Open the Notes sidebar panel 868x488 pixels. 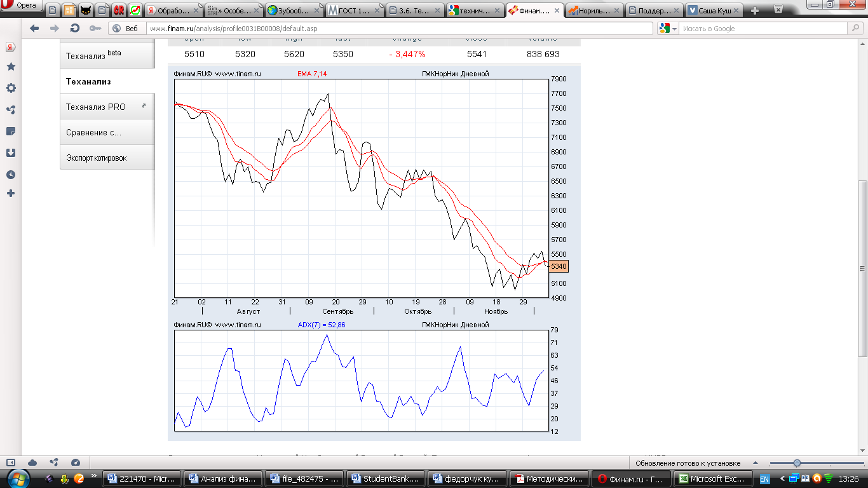pyautogui.click(x=11, y=132)
